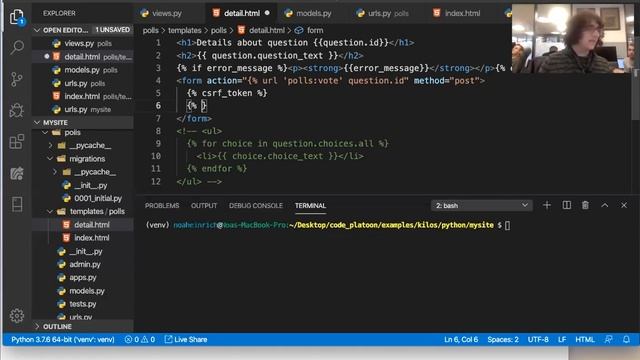This screenshot has width=640, height=360.
Task: Start Live Share from status bar
Action: pos(186,340)
